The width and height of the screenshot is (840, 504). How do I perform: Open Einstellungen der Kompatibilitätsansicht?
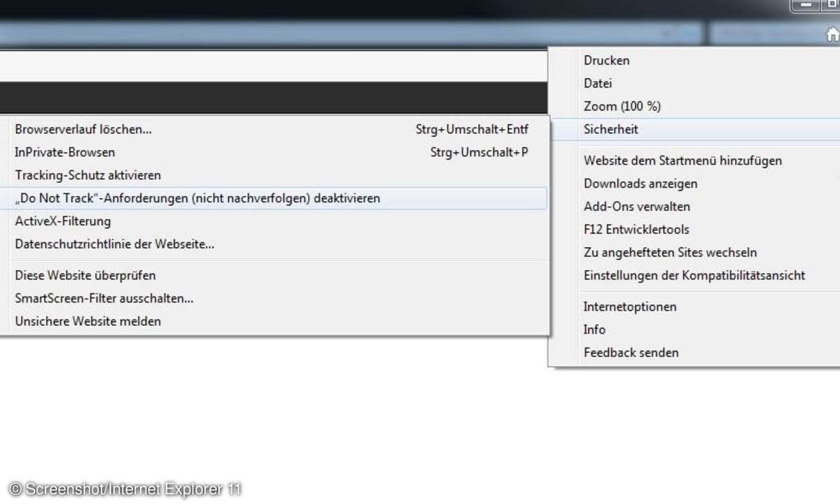[x=694, y=276]
